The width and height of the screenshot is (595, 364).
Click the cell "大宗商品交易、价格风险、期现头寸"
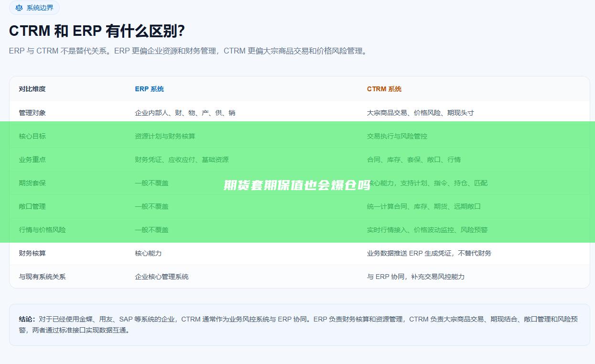[x=421, y=113]
